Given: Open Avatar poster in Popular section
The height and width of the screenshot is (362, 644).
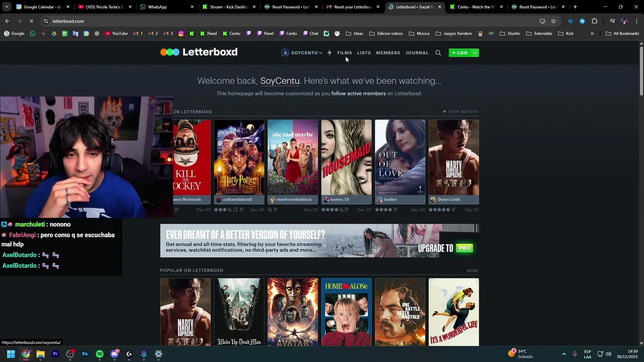Looking at the screenshot, I should [293, 312].
